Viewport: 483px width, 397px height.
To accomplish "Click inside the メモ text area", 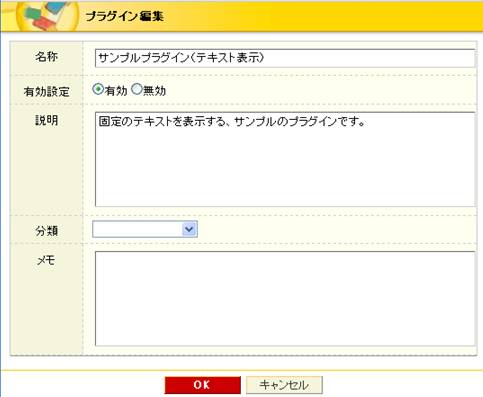I will [285, 299].
